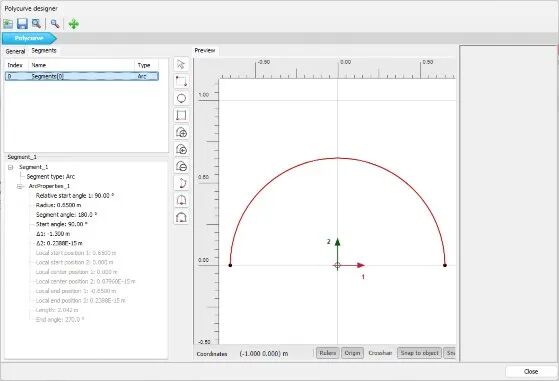Click the origin marker in the preview

[x=337, y=265]
